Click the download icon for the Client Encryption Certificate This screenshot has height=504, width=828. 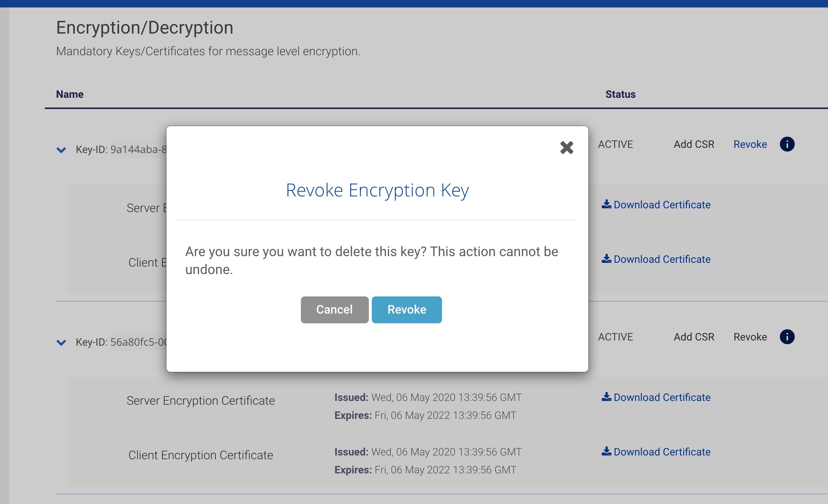(x=606, y=451)
